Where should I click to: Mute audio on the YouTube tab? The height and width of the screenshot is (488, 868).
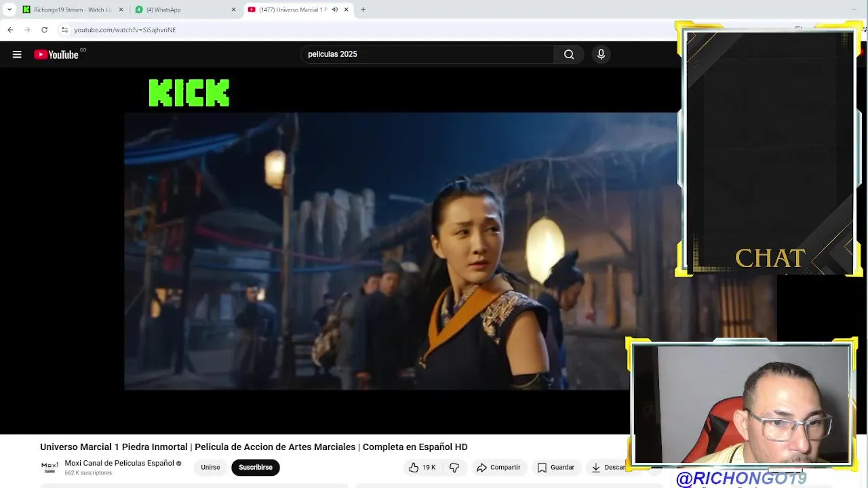coord(335,9)
